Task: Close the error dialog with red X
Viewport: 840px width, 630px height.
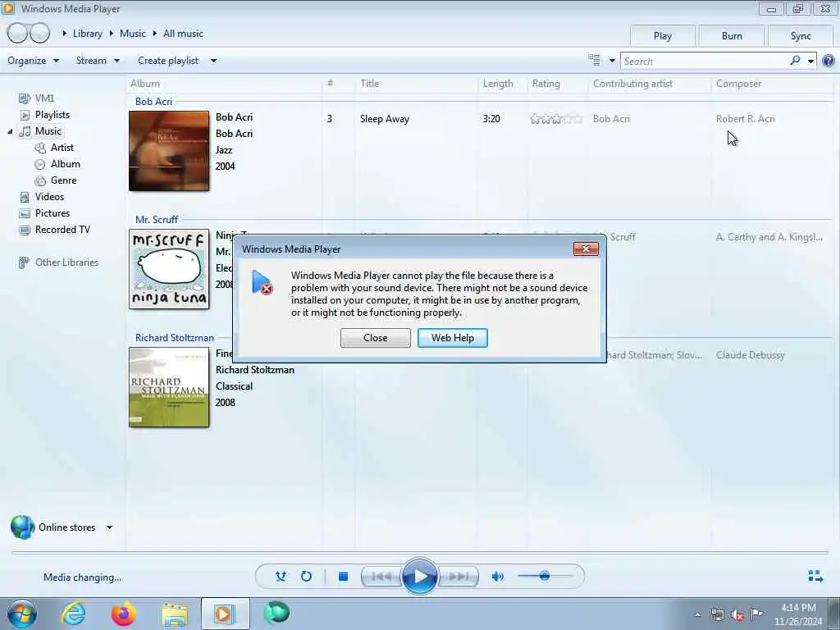Action: click(586, 249)
